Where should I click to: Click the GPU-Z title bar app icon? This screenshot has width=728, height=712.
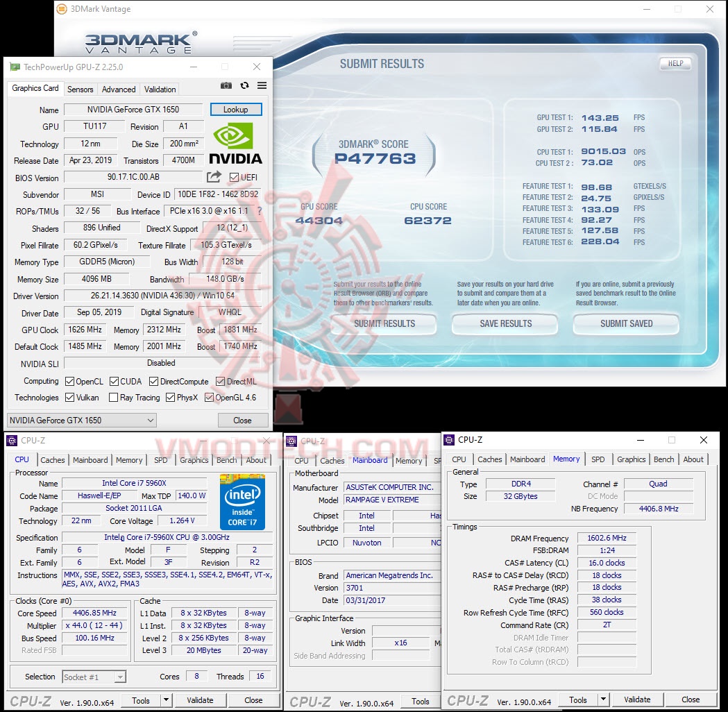tap(15, 67)
